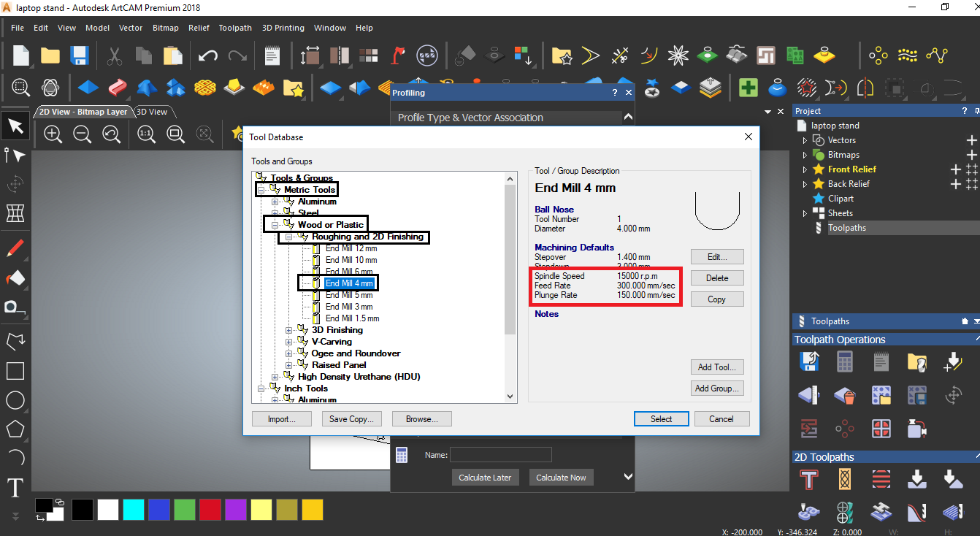Open the notes page icon in the top toolbar
This screenshot has height=536, width=980.
[x=272, y=55]
